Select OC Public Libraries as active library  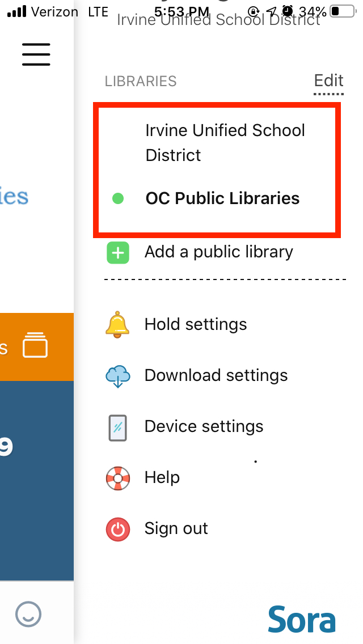pos(222,198)
